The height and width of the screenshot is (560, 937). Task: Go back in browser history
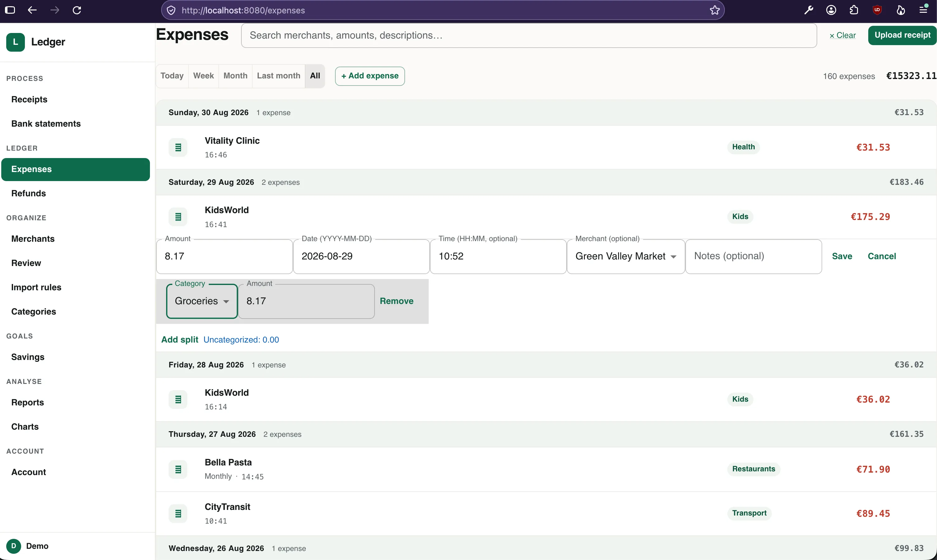pos(32,10)
